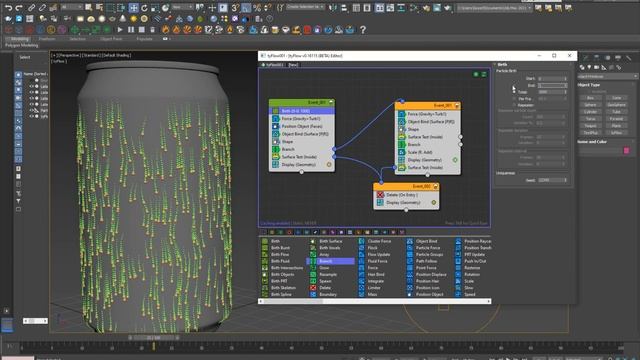Select the Birth operator in green event

pos(302,111)
